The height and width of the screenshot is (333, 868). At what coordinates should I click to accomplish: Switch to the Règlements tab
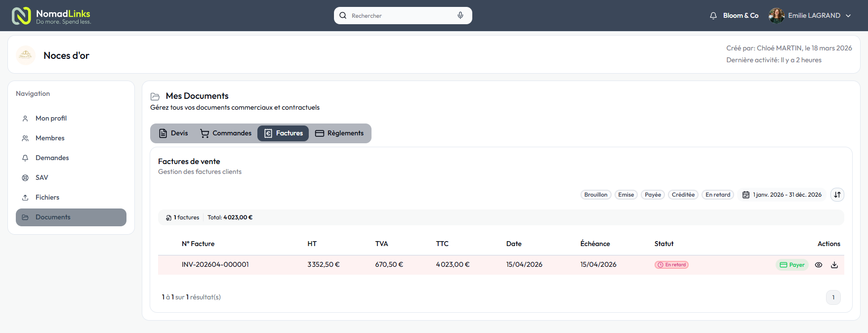pyautogui.click(x=339, y=133)
